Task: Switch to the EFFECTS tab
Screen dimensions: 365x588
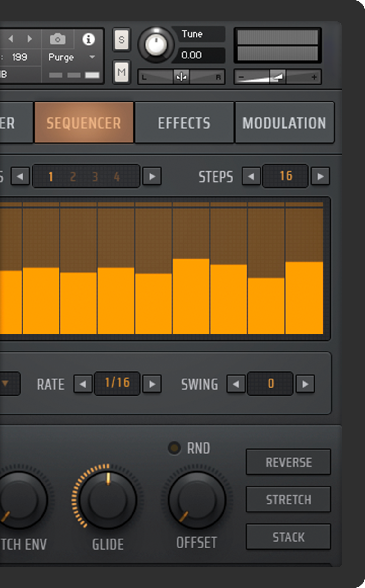Action: coord(184,123)
